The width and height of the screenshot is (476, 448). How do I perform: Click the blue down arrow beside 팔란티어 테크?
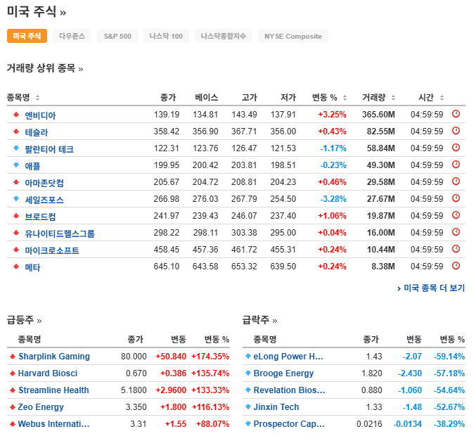[x=16, y=148]
